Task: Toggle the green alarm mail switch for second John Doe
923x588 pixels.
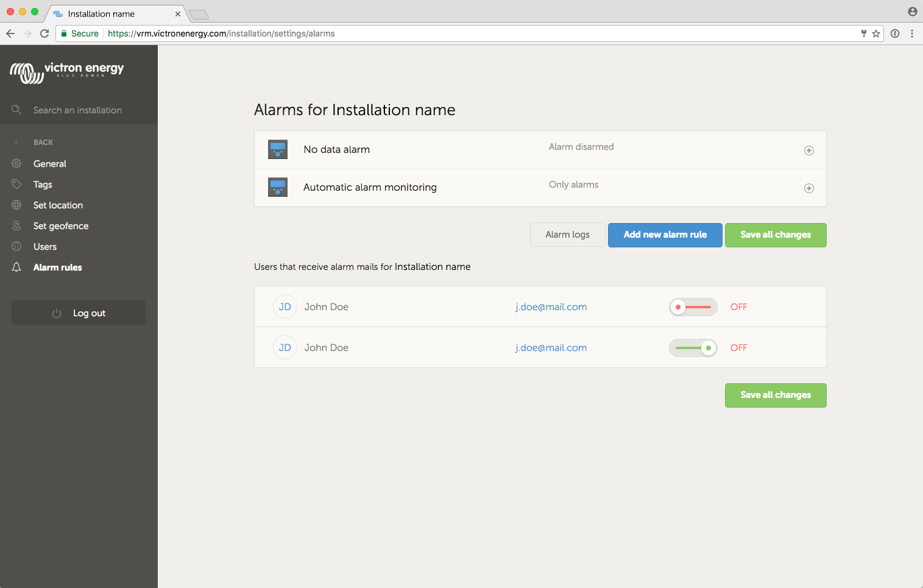Action: (693, 348)
